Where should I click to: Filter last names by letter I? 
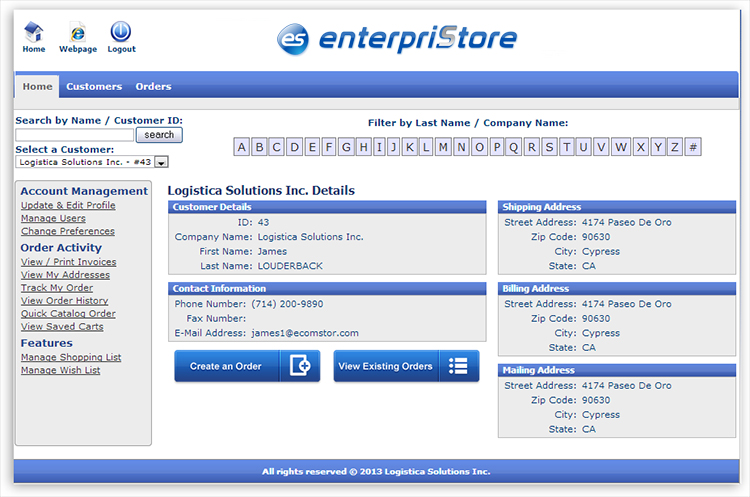(x=379, y=147)
